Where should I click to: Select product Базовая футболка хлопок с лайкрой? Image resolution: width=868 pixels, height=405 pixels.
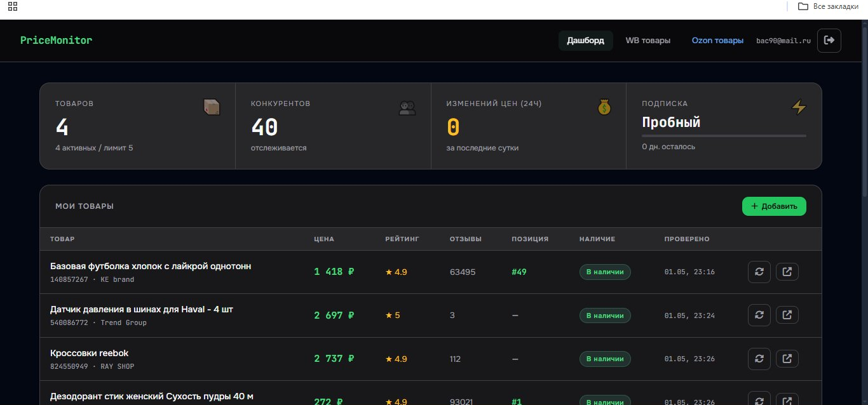coord(151,266)
